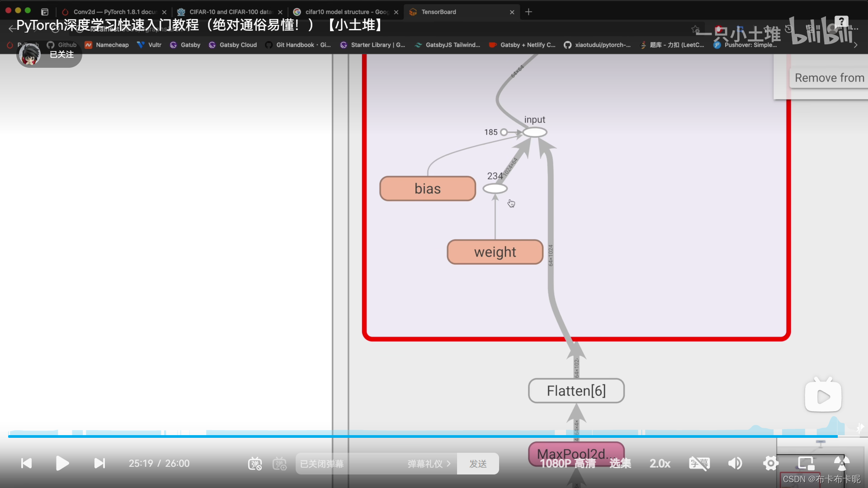This screenshot has height=488, width=868.
Task: Toggle the danmaku display switch
Action: pos(255,464)
